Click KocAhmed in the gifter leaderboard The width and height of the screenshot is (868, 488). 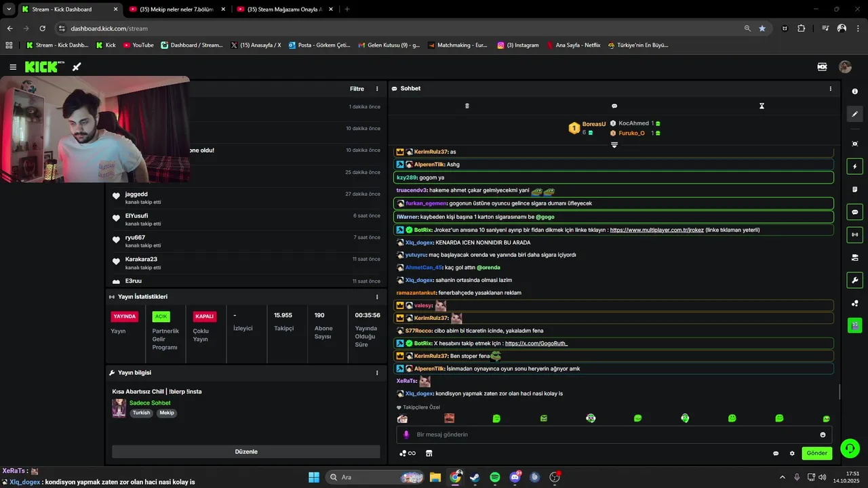click(633, 123)
